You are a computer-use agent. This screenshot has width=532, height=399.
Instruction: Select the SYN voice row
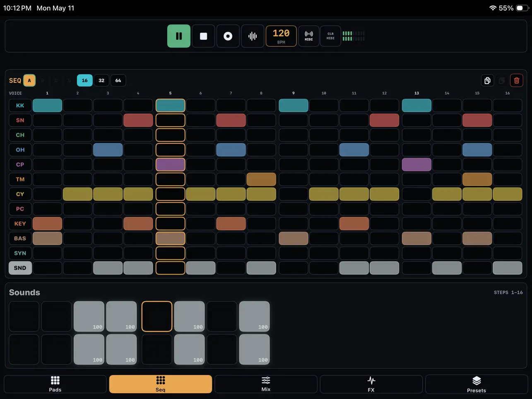coord(20,253)
